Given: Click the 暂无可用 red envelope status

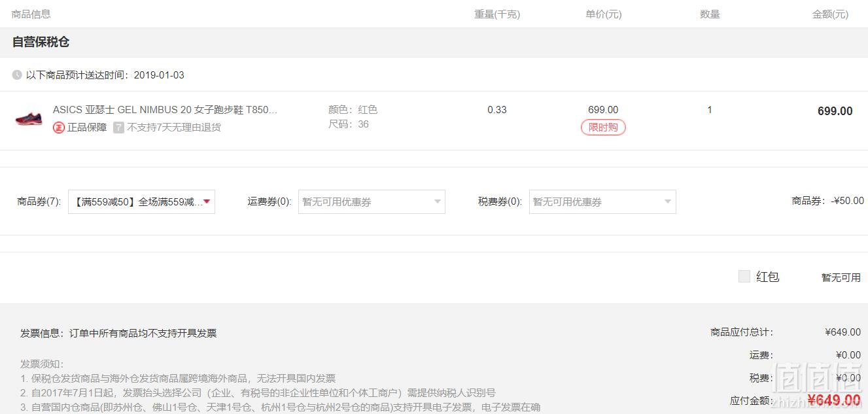Looking at the screenshot, I should (841, 277).
